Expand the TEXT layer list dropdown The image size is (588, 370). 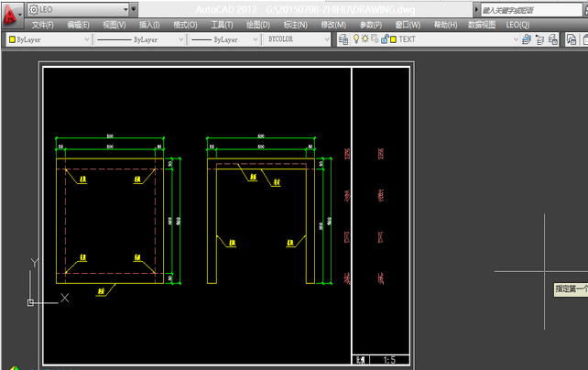[516, 39]
